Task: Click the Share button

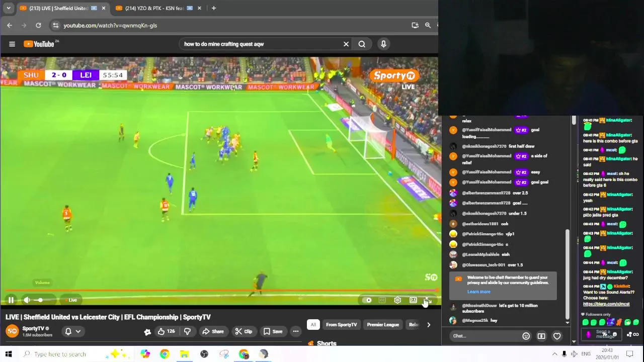Action: click(213, 331)
